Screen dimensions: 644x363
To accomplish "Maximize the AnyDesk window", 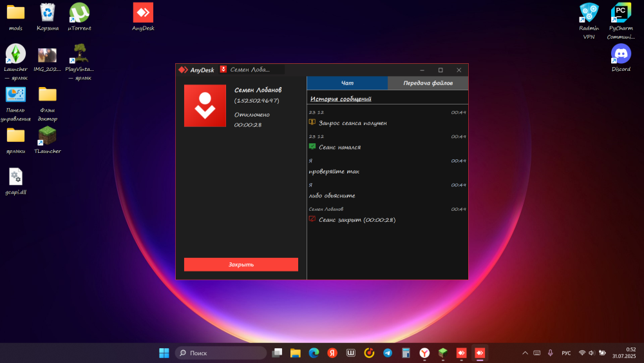I will (x=440, y=70).
